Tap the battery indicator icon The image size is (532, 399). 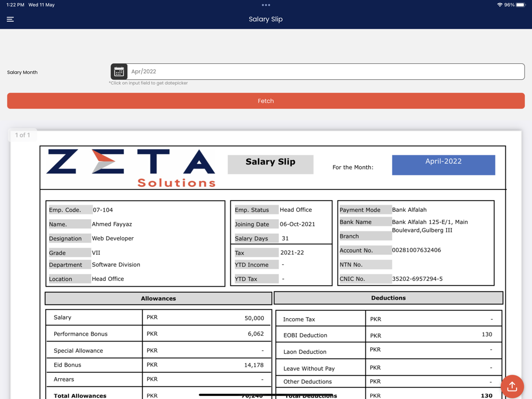click(x=520, y=5)
